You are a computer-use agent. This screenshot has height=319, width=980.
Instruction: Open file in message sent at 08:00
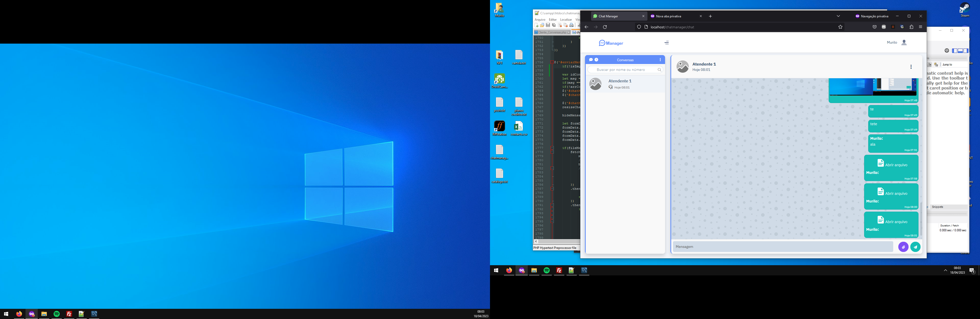point(892,192)
